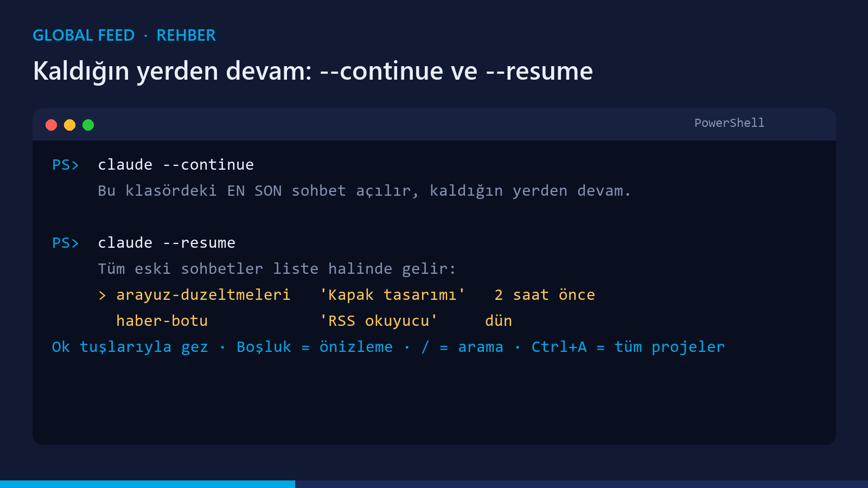
Task: Click the '2 saat önce' timestamp
Action: coord(545,295)
